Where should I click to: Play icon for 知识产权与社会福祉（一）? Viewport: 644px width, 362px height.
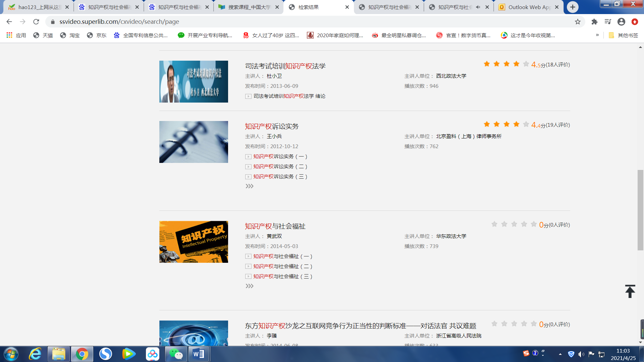[x=248, y=256]
